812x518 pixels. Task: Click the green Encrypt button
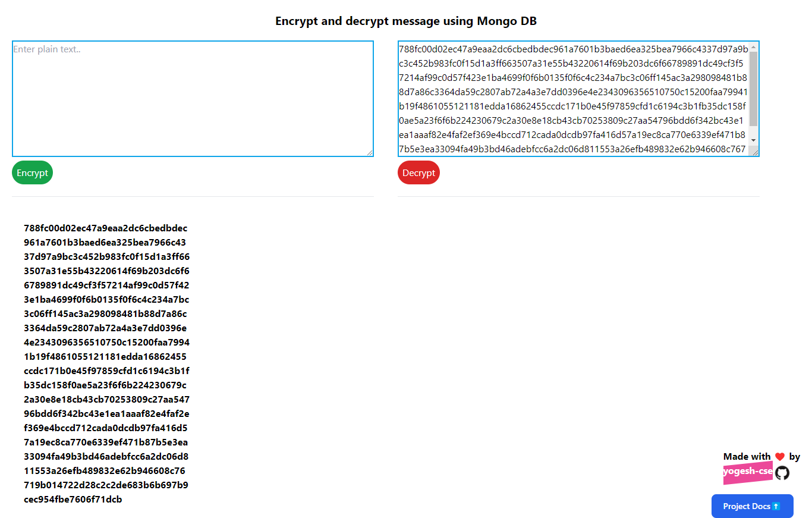pyautogui.click(x=32, y=172)
